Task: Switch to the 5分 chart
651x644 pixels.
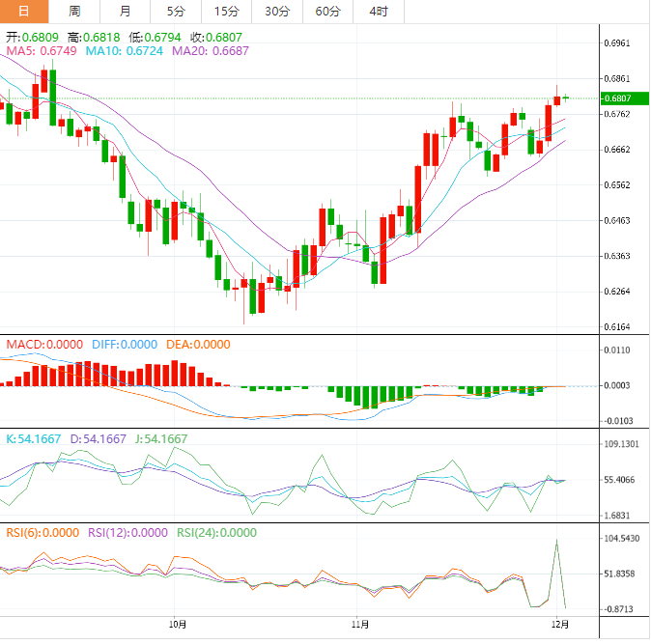Action: (176, 12)
